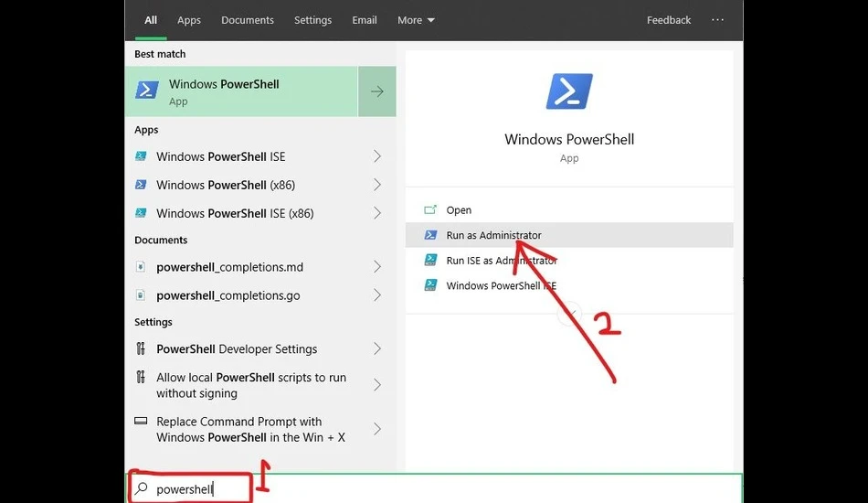Click the Feedback link
This screenshot has width=868, height=503.
(669, 20)
